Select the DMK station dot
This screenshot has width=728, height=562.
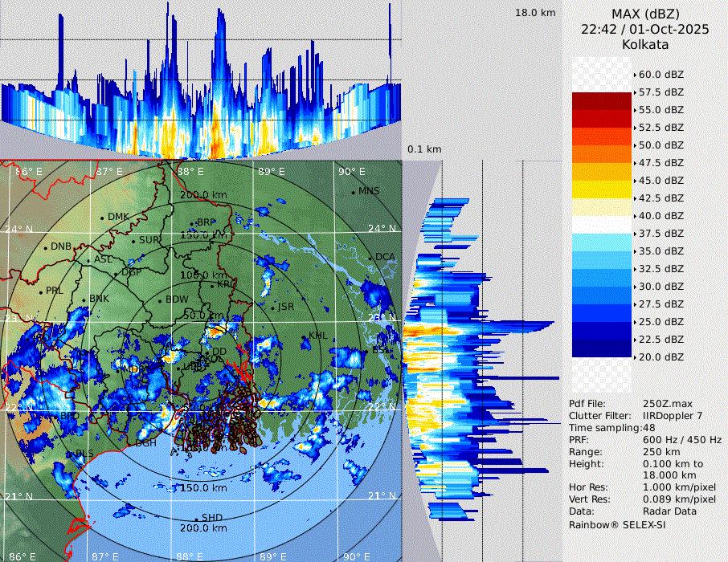[x=103, y=218]
